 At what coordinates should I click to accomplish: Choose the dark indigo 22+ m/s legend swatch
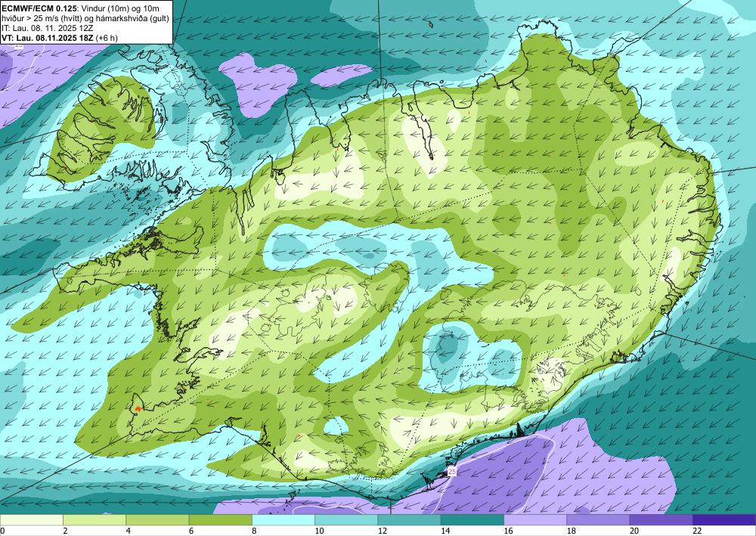(x=724, y=520)
